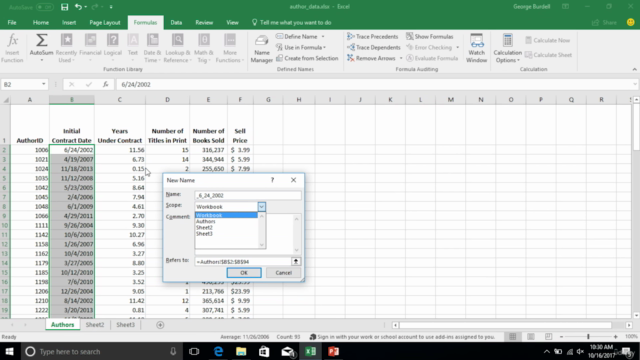
Task: Open File Explorer from taskbar
Action: click(241, 351)
